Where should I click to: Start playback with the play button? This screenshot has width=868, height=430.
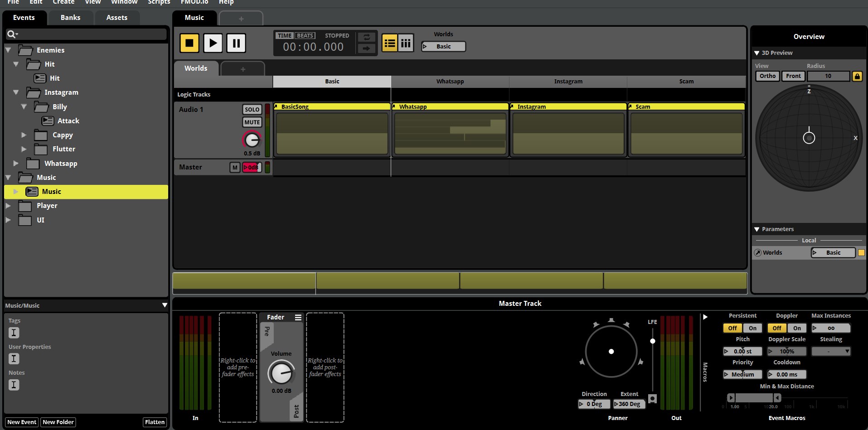[213, 43]
